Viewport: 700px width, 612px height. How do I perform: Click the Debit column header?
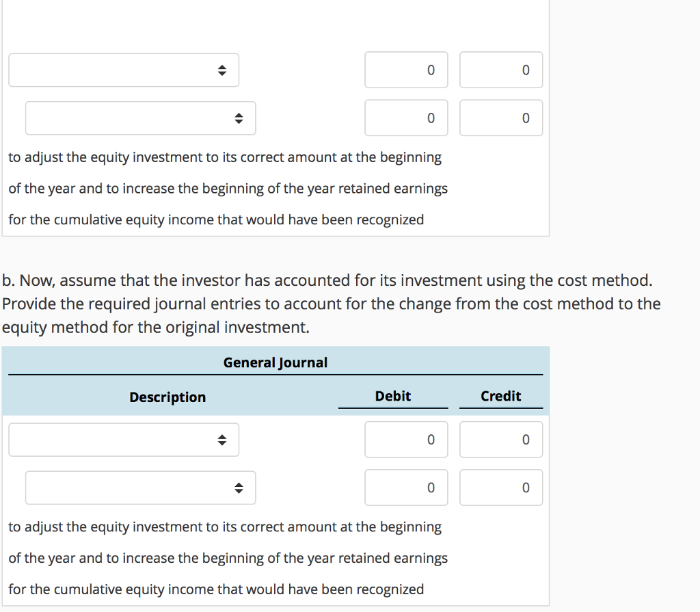point(393,396)
